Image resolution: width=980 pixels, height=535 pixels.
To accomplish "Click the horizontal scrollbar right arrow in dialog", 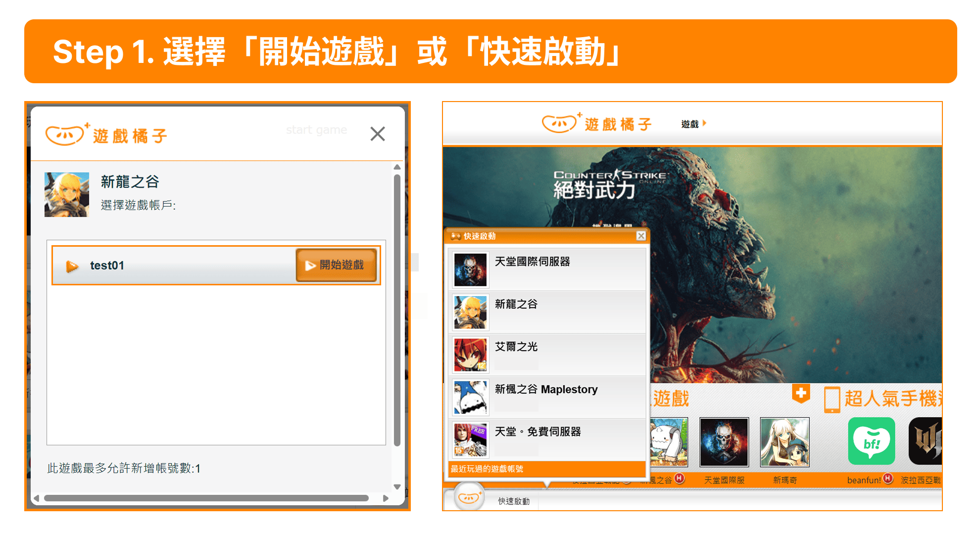I will (386, 498).
